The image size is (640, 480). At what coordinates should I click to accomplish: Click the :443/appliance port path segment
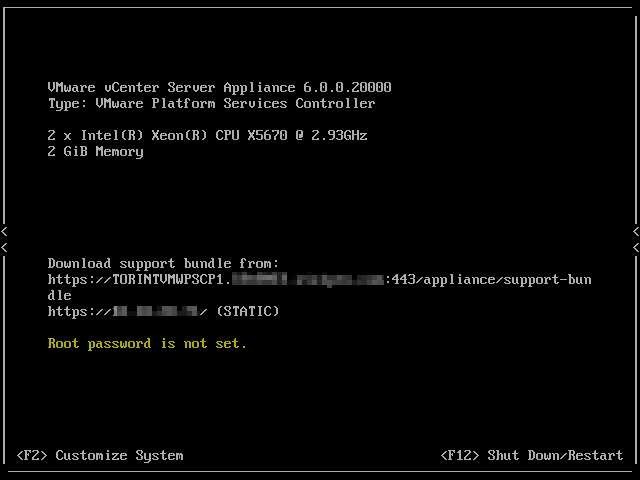(x=443, y=280)
